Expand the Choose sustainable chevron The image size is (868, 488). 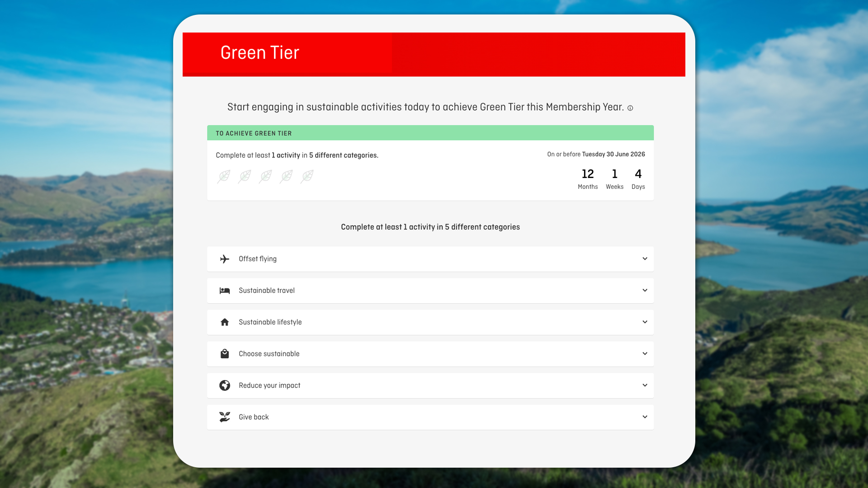pos(645,354)
